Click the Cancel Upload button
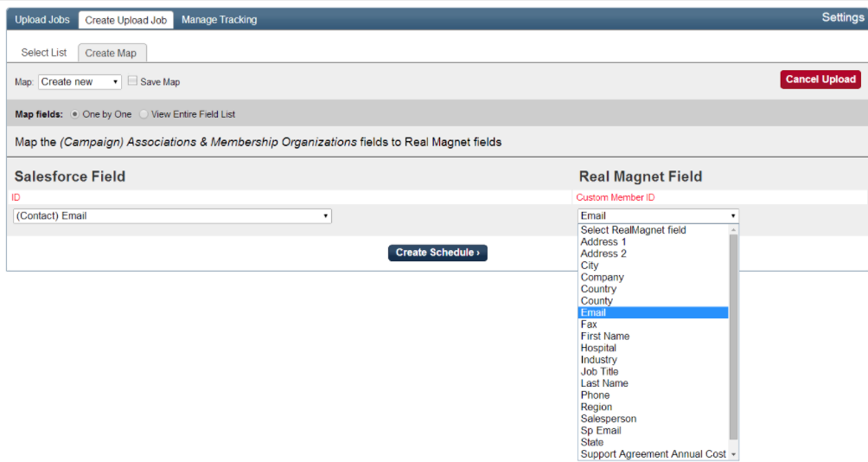This screenshot has height=462, width=868. click(820, 80)
